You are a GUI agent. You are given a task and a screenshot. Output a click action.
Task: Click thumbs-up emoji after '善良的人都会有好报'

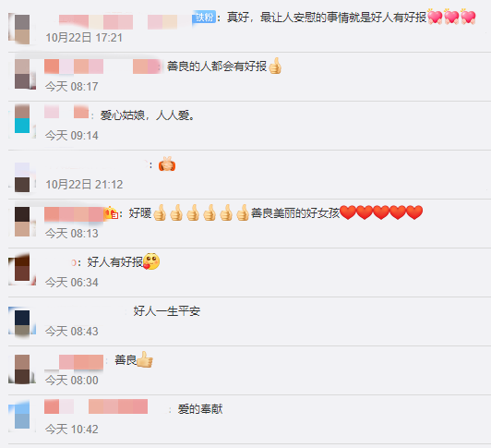[x=275, y=67]
